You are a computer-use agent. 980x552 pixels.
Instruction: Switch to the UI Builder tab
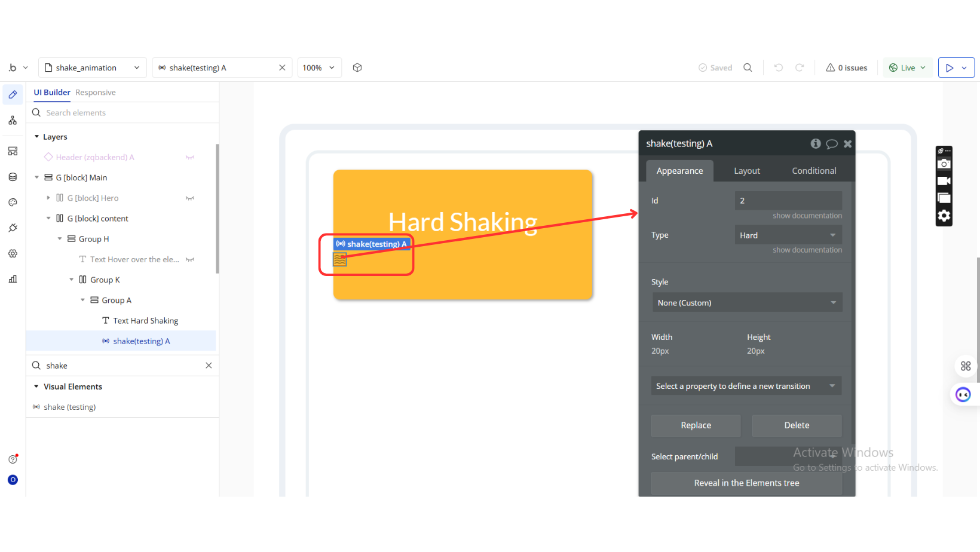tap(52, 93)
